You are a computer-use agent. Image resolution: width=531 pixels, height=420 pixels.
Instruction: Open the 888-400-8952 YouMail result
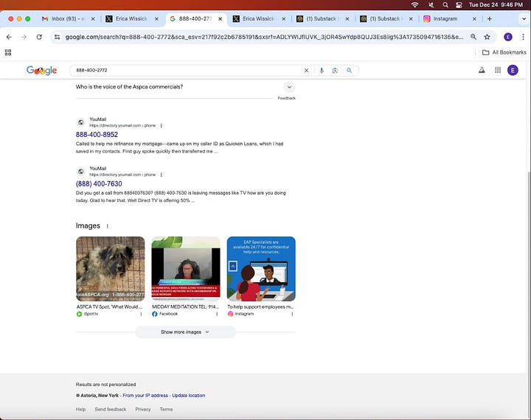(x=97, y=135)
